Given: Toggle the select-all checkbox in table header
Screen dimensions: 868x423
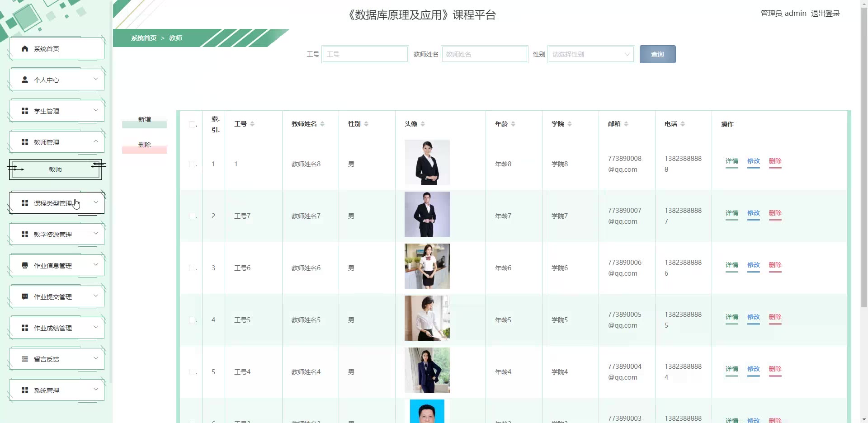Looking at the screenshot, I should pyautogui.click(x=192, y=124).
